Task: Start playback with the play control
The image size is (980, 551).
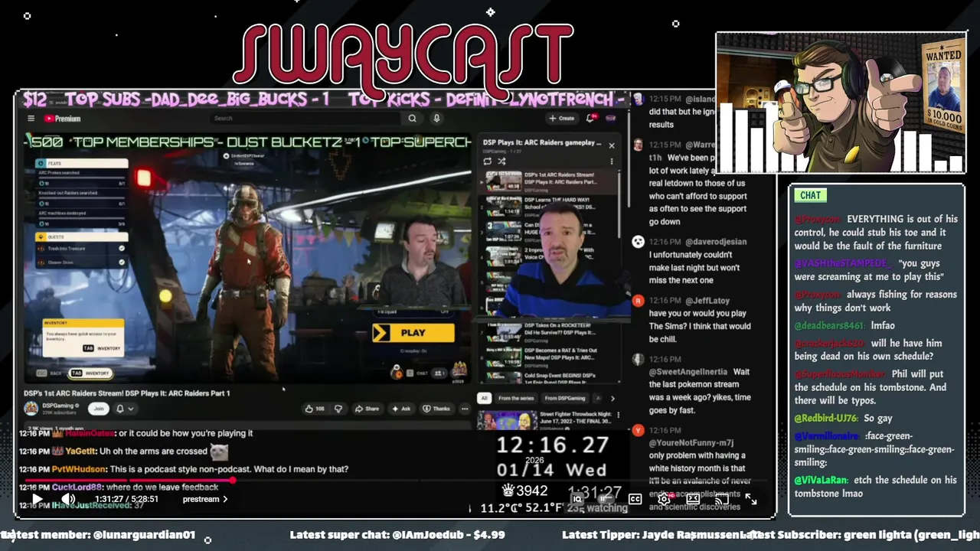Action: click(x=37, y=499)
